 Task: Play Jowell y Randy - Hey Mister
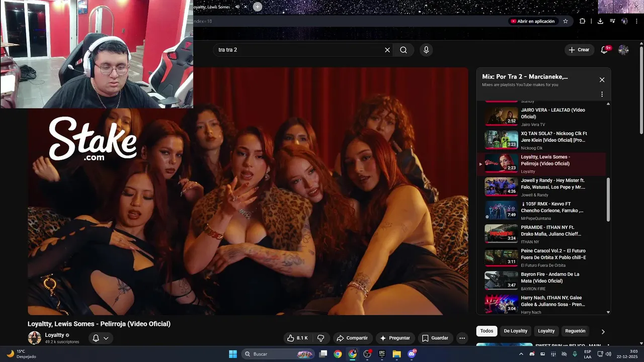coord(542,187)
